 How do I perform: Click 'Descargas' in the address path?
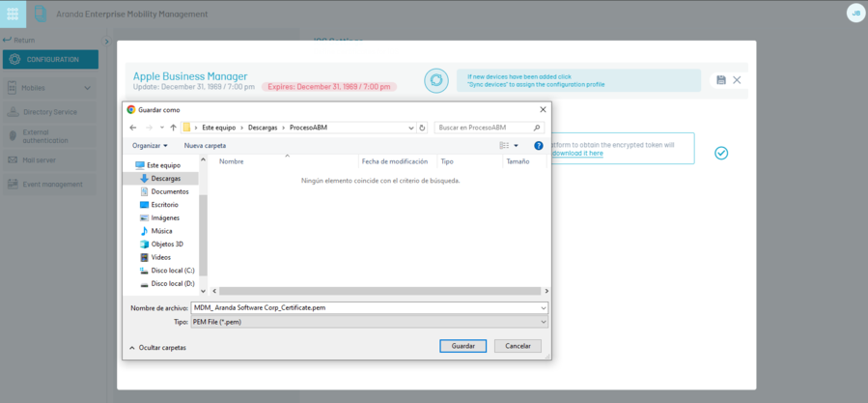click(263, 128)
